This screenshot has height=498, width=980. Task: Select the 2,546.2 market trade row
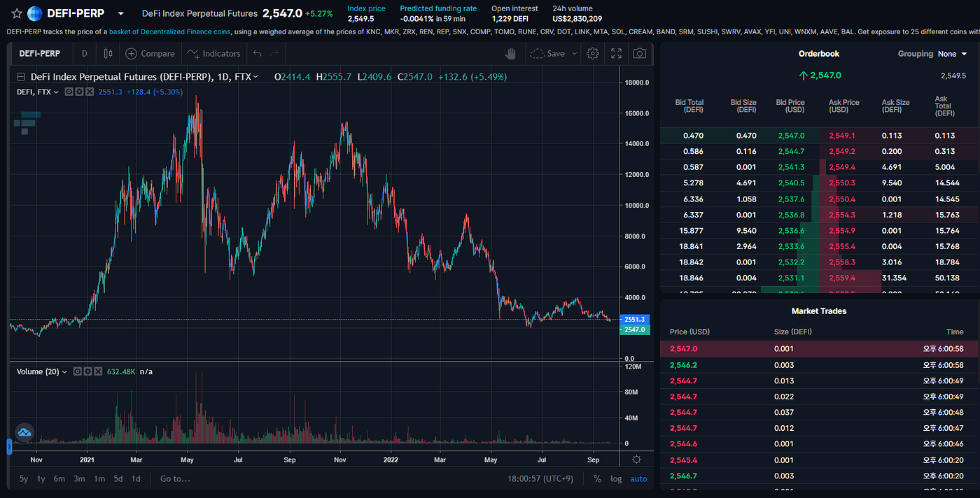tap(819, 365)
